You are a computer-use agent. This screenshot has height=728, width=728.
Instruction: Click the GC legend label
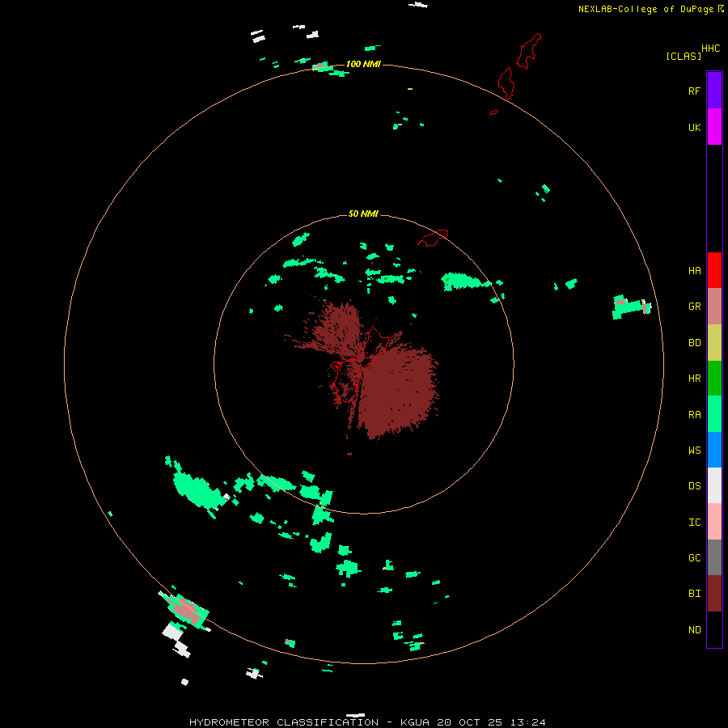pyautogui.click(x=694, y=558)
